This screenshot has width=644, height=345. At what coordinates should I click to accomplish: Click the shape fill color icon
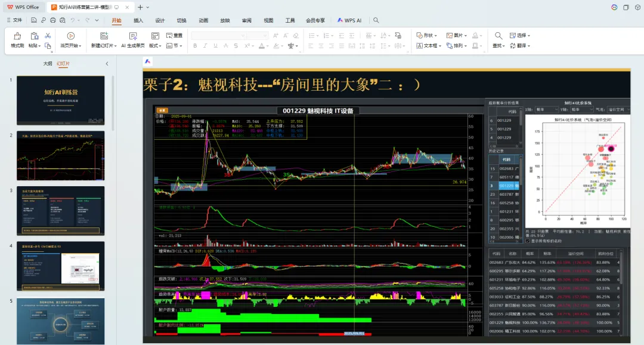475,35
